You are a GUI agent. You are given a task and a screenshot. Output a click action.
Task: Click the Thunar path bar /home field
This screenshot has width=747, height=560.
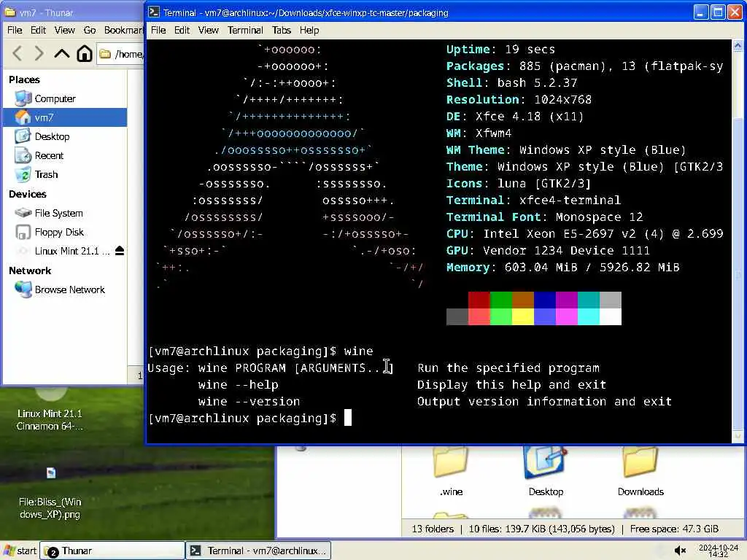121,54
